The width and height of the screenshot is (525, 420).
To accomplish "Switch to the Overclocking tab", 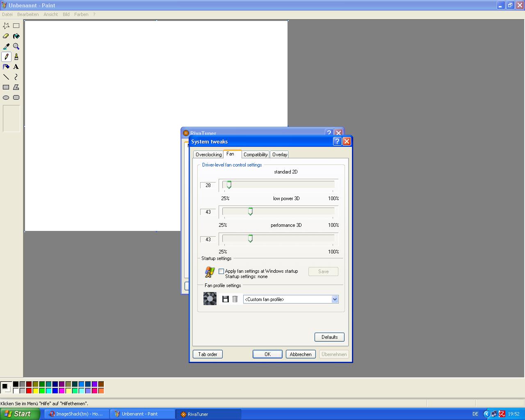I will (208, 155).
